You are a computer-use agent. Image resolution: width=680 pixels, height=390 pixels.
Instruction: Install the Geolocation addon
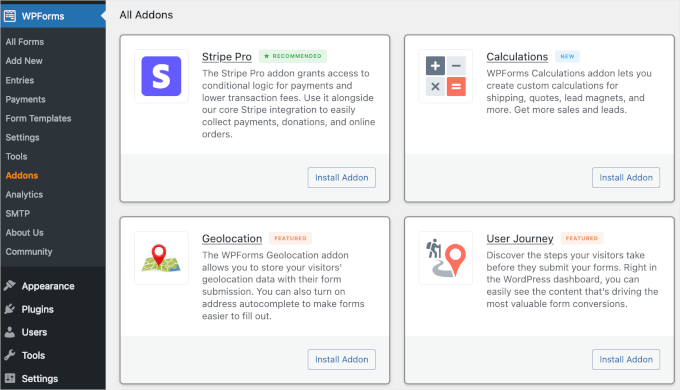[x=342, y=359]
